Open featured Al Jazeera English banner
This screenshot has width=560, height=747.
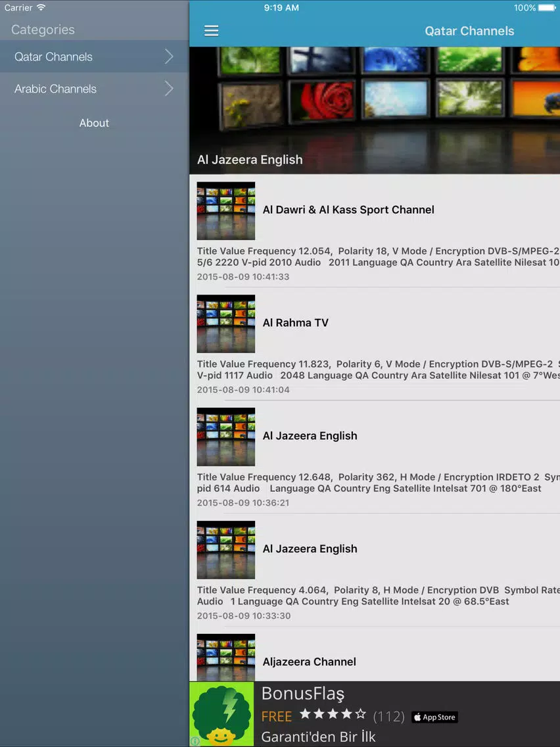coord(375,110)
